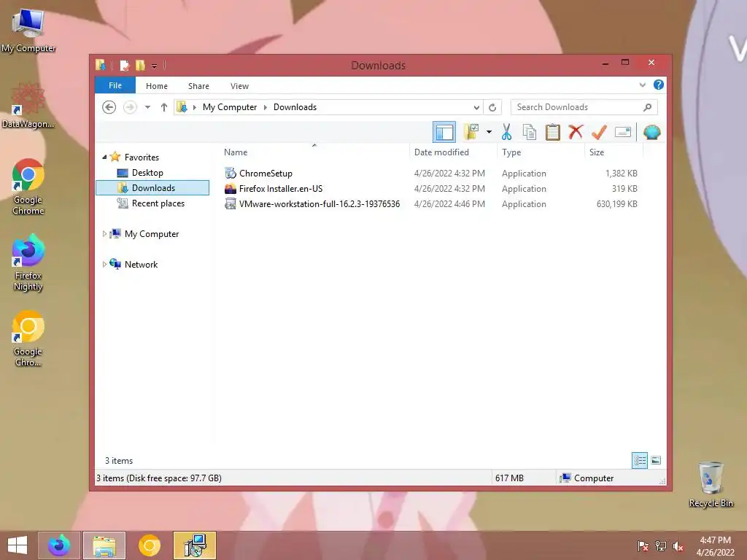Open Firefox Nightly from the taskbar

click(x=59, y=545)
